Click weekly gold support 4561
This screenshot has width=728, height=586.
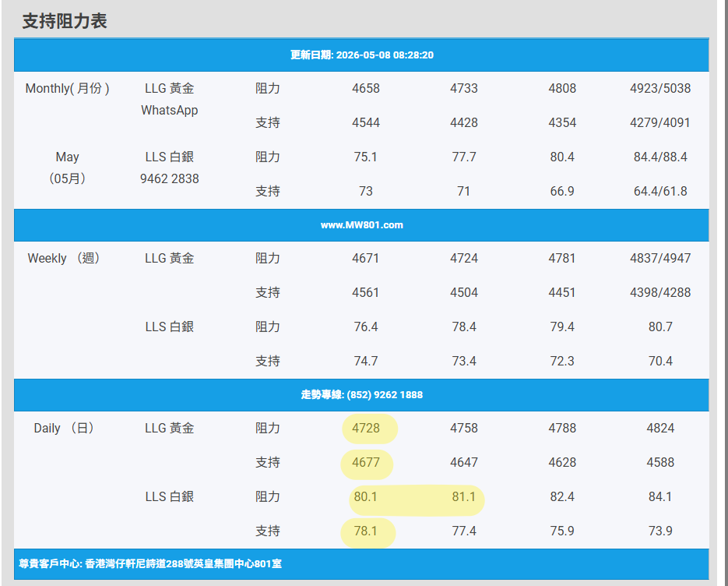[366, 293]
